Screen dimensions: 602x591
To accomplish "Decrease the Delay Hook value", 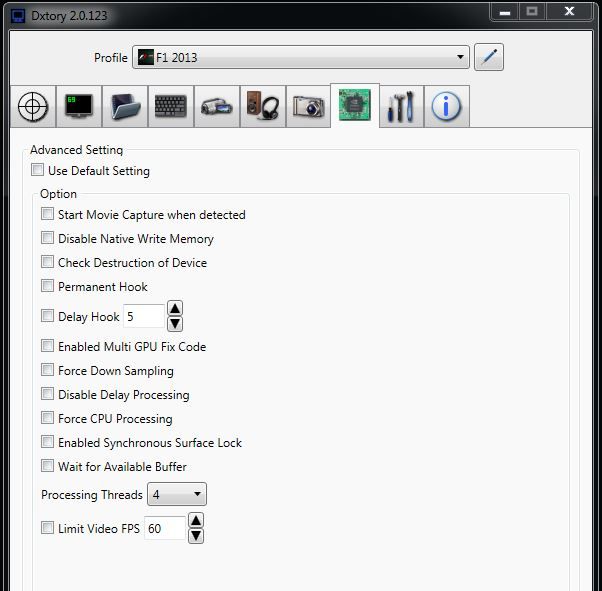I will coord(175,324).
